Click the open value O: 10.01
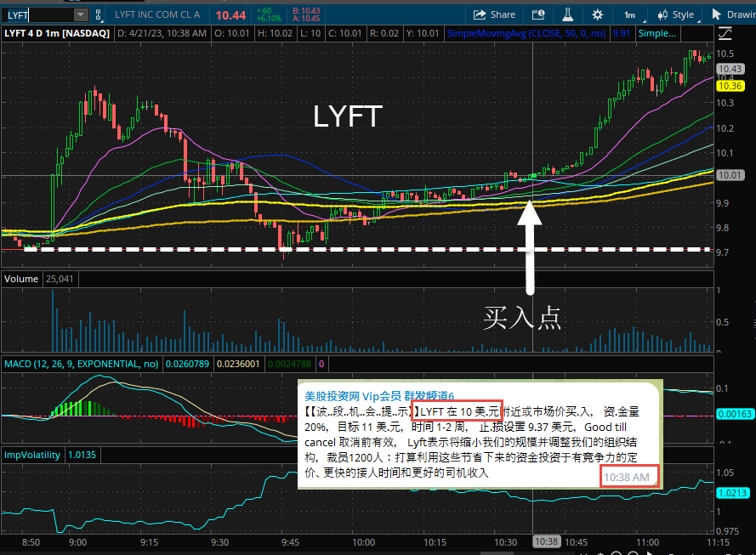The width and height of the screenshot is (756, 555). 232,33
